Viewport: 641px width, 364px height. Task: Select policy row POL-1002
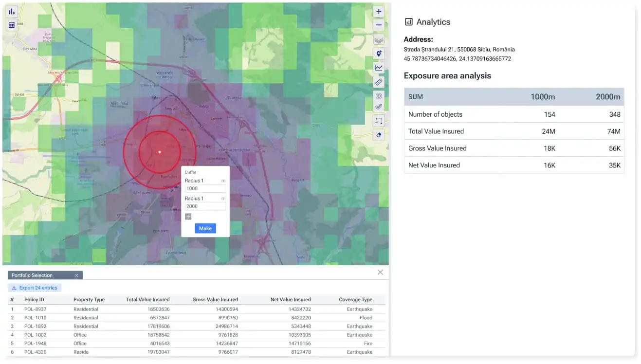tap(196, 335)
